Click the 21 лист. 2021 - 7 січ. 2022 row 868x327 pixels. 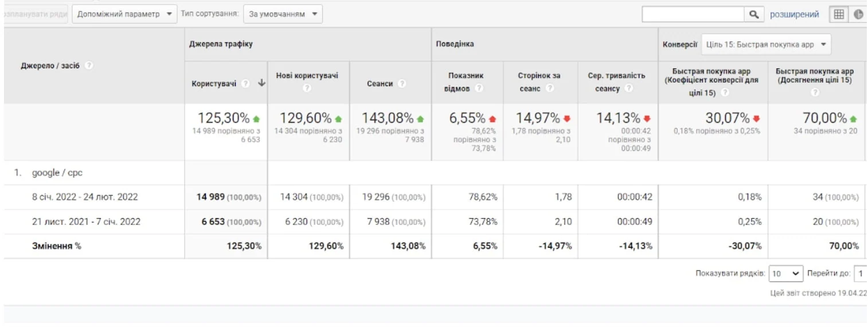tap(86, 221)
